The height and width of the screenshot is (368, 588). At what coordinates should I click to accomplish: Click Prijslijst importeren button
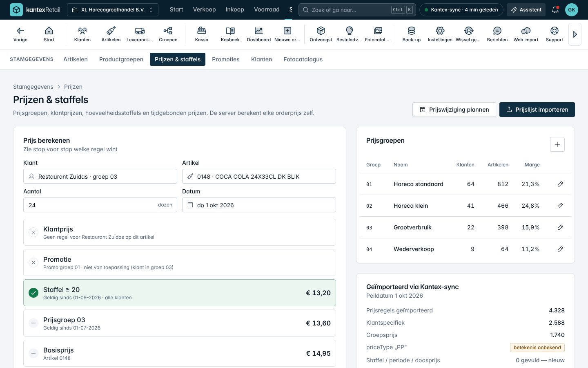click(x=537, y=110)
